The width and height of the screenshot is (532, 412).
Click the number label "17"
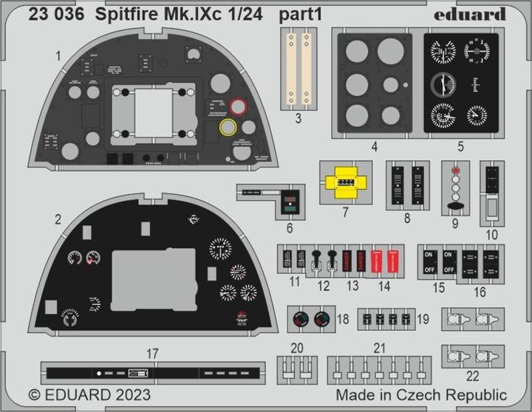tap(152, 354)
